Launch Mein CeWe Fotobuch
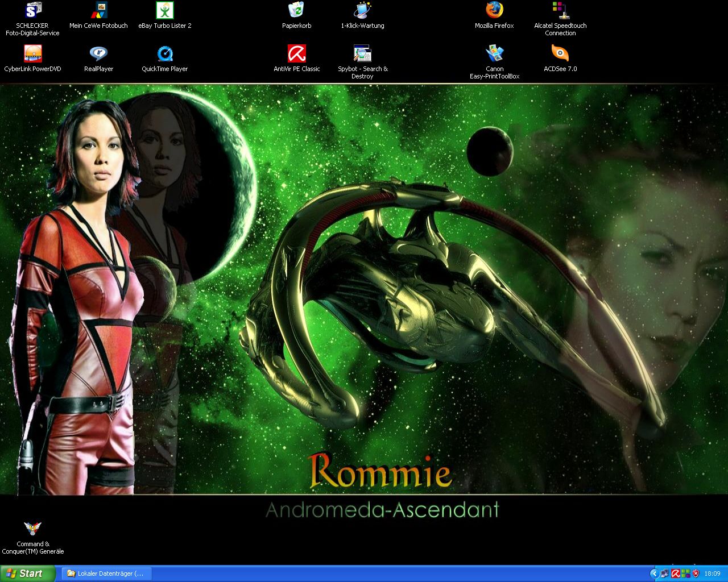Screen dimensions: 728x582 click(98, 11)
